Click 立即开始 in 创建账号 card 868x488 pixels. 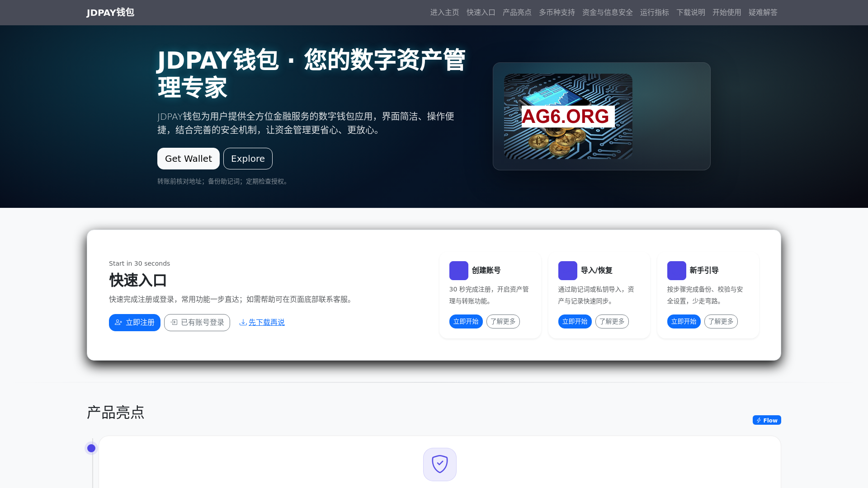[466, 322]
